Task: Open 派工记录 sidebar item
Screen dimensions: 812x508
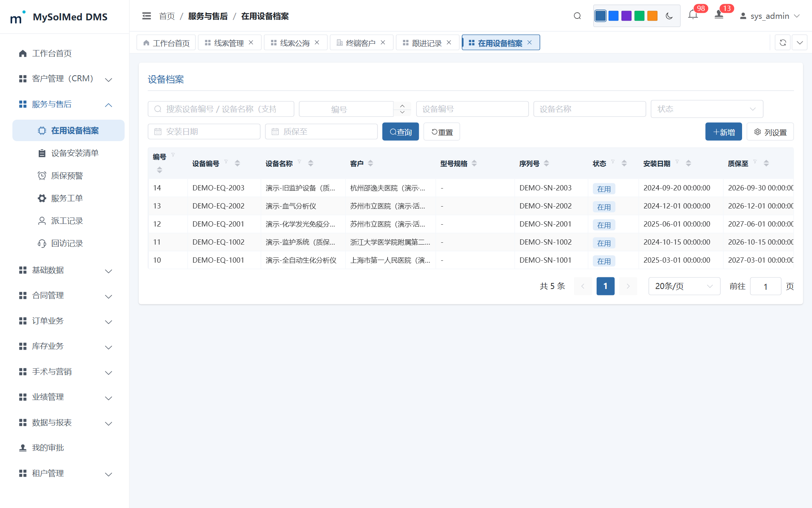Action: (68, 221)
